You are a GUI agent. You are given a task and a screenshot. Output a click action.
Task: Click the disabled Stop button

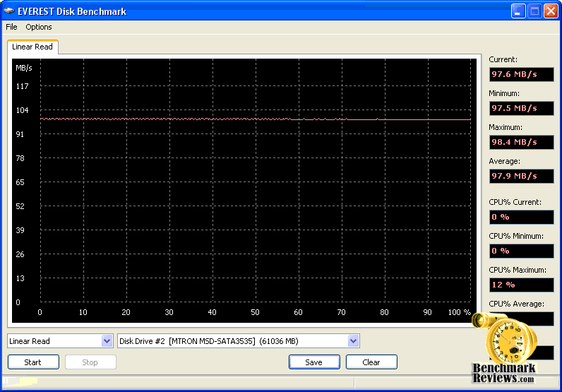(x=90, y=362)
